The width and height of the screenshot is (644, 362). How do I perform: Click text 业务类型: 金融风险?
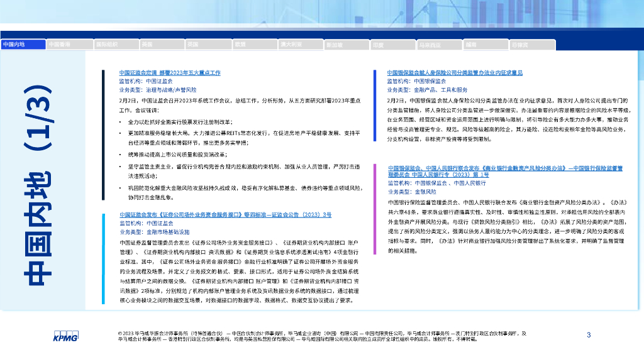tap(412, 192)
